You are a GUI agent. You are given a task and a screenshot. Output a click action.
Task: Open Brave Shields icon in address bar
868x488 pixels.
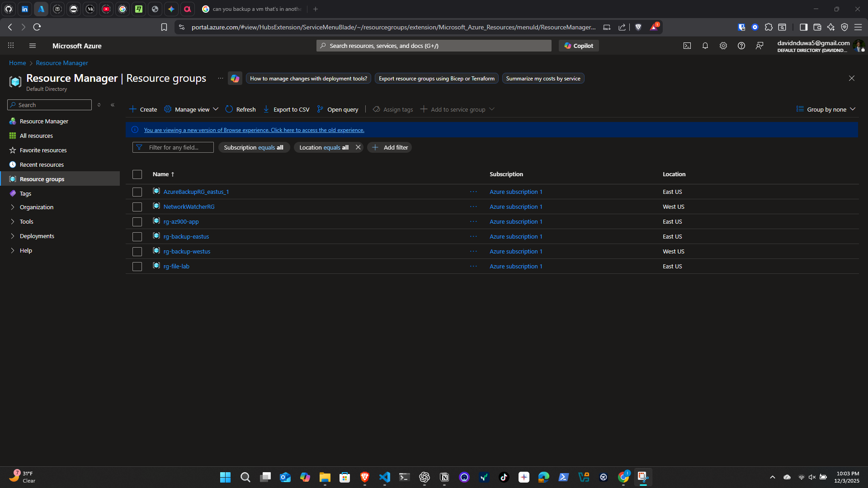click(638, 27)
